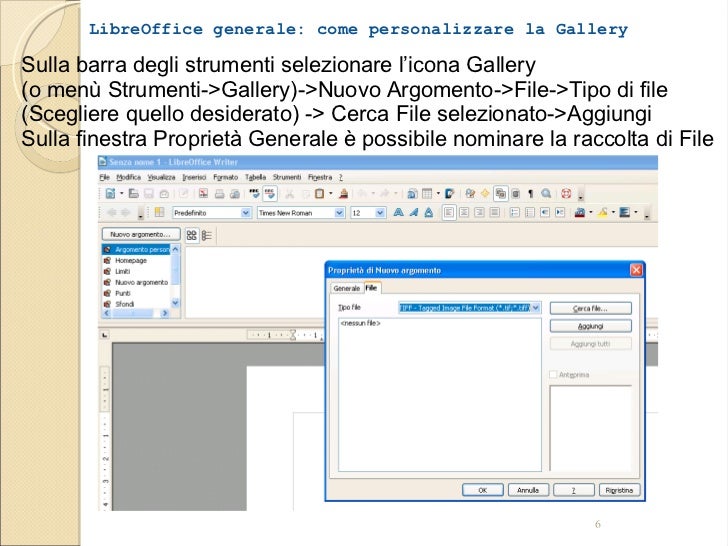The width and height of the screenshot is (728, 546).
Task: Apply Underline formatting icon
Action: click(429, 212)
